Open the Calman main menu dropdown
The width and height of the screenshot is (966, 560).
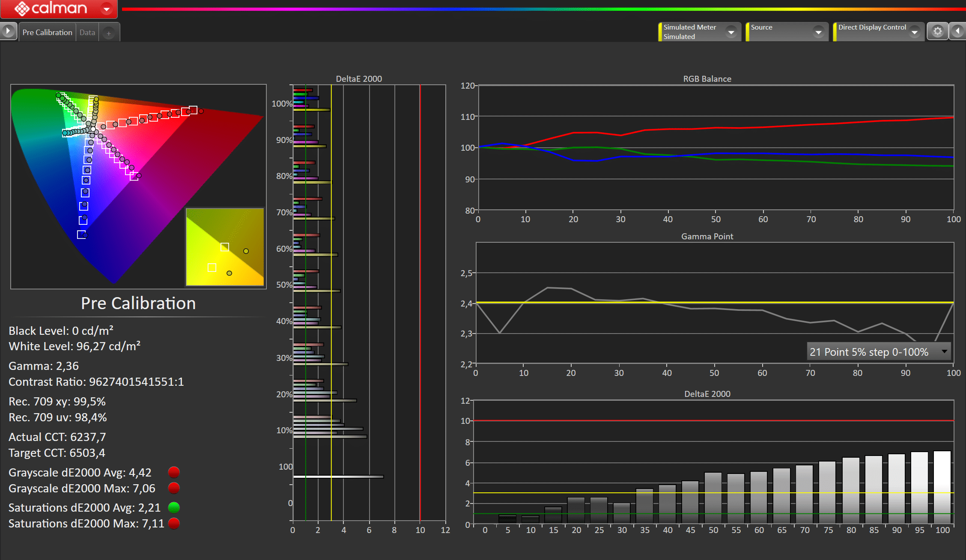pos(107,9)
